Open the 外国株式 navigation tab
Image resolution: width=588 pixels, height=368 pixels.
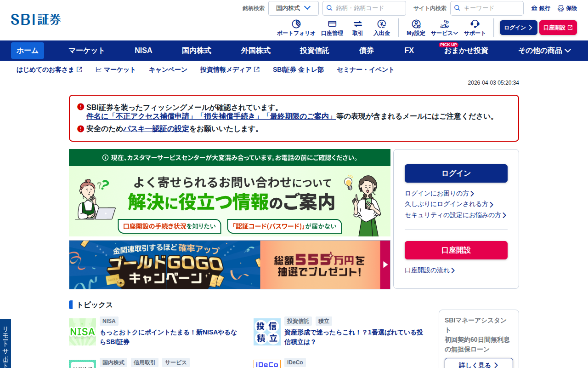[256, 51]
